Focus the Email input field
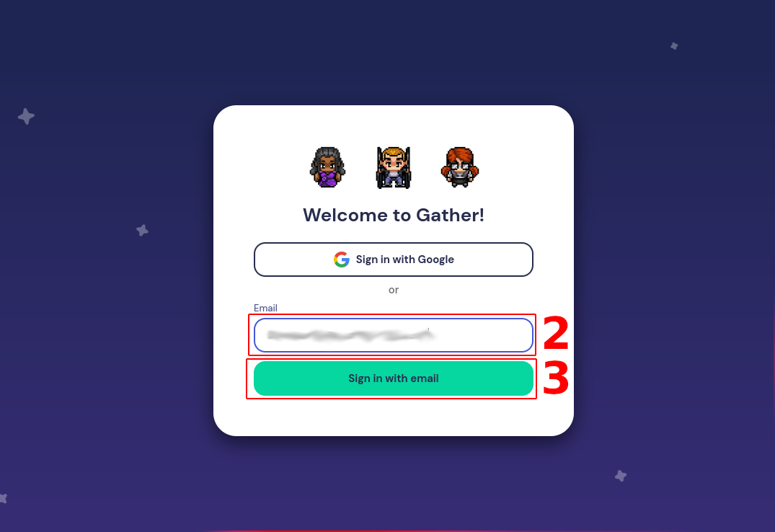The height and width of the screenshot is (532, 775). [x=394, y=335]
